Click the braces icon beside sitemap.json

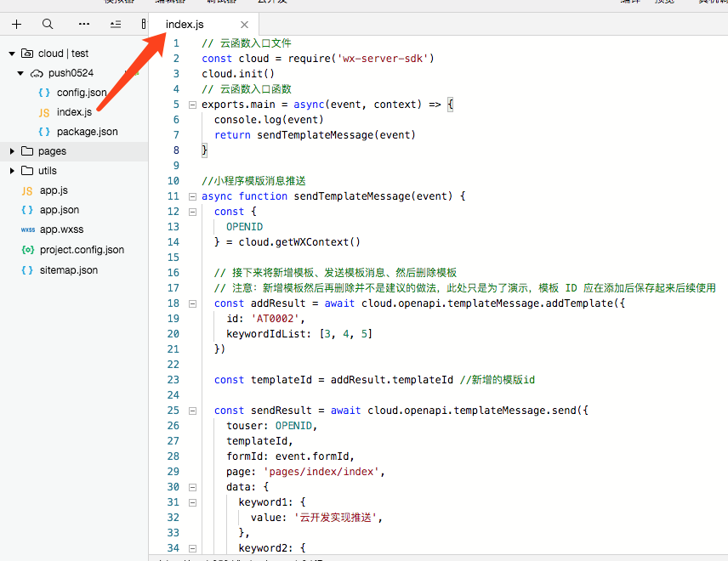click(x=27, y=270)
